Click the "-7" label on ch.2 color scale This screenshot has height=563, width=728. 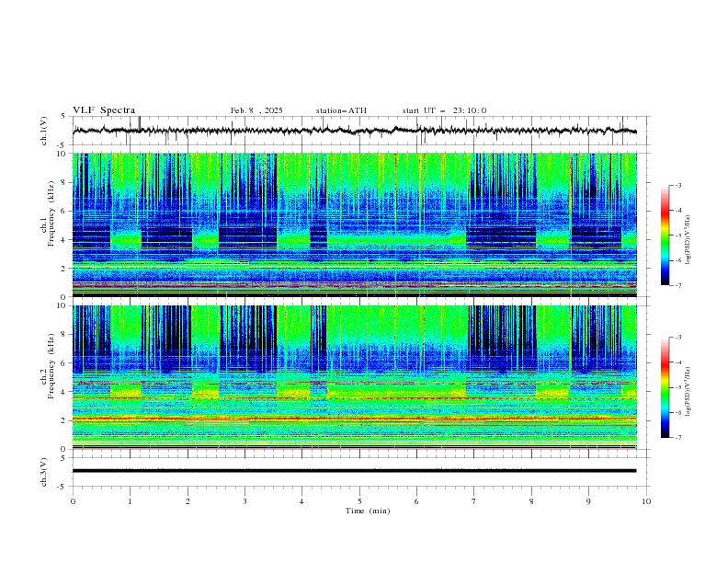point(678,438)
